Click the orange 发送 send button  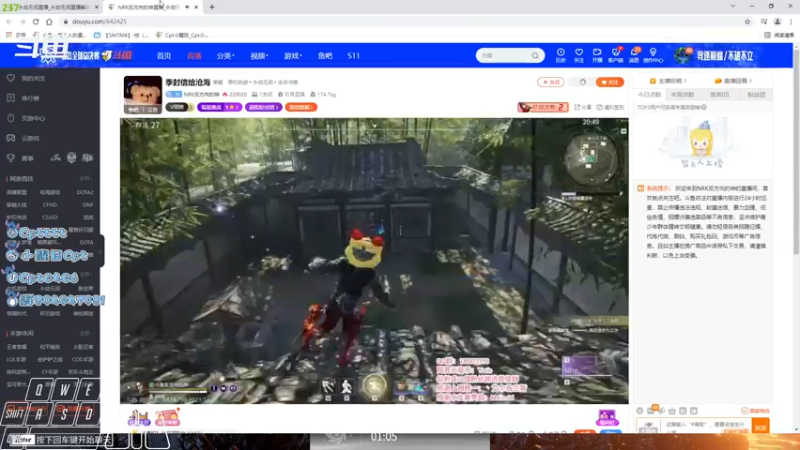coord(760,427)
